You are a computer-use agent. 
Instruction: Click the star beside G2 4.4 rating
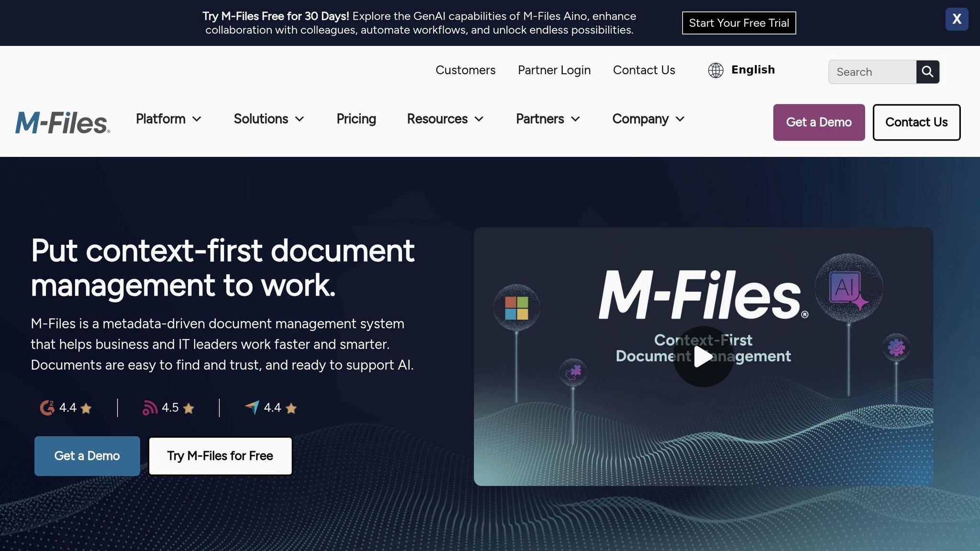(x=86, y=408)
